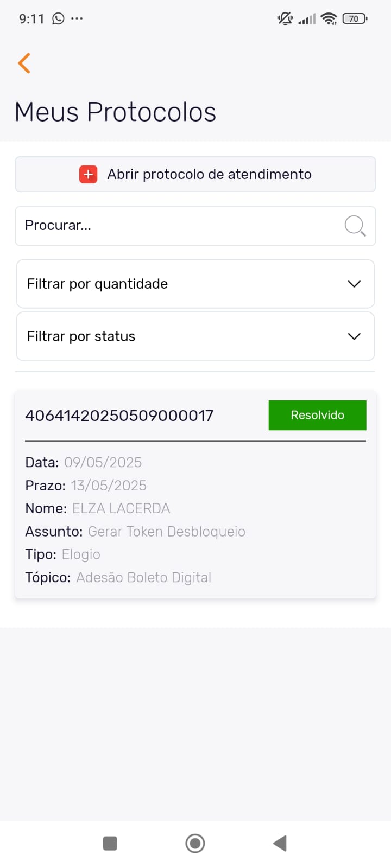Tap the three dots notification overflow
Screen dimensions: 391x868
(x=77, y=19)
